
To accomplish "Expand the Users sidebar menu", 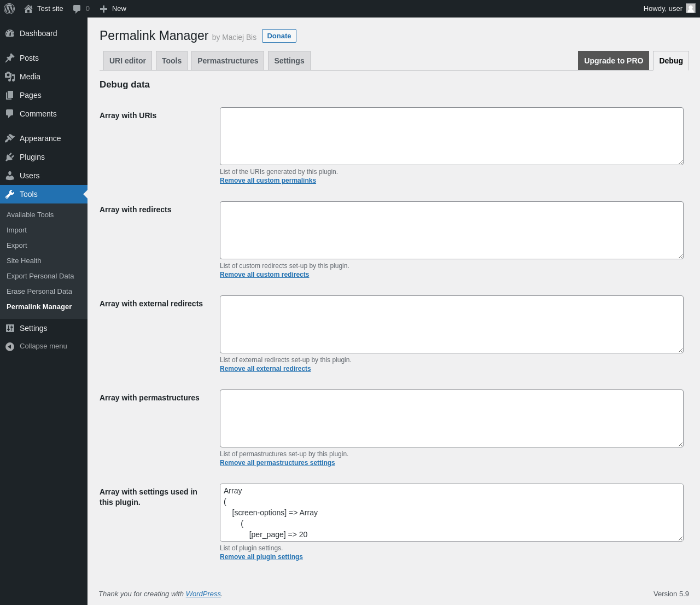I will tap(30, 176).
